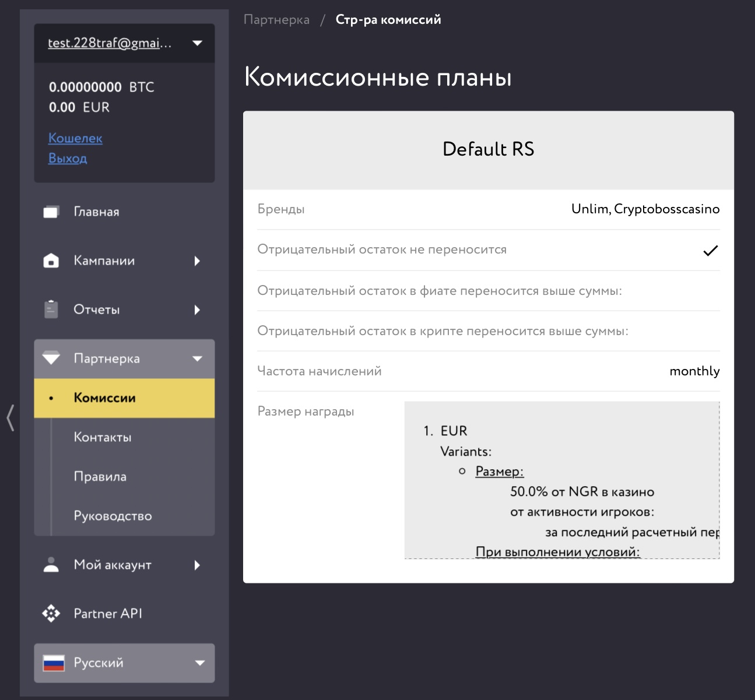
Task: Click the Главная home icon
Action: coord(51,212)
